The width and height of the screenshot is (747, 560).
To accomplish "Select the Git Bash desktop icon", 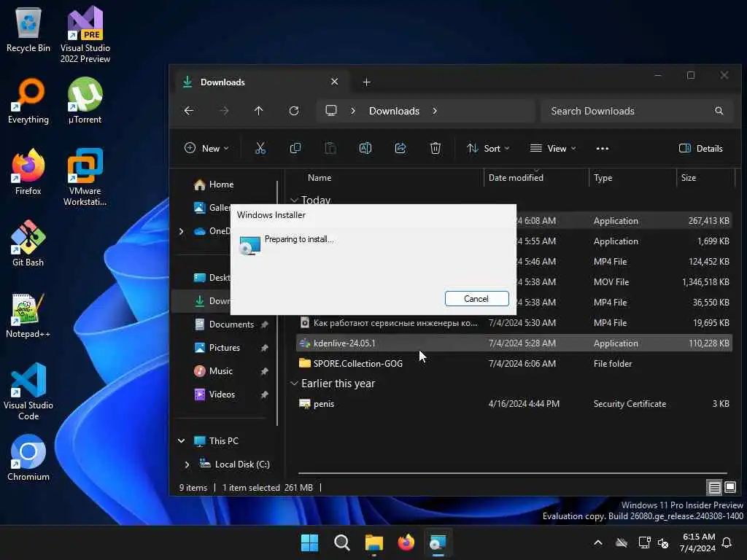I will click(x=28, y=244).
